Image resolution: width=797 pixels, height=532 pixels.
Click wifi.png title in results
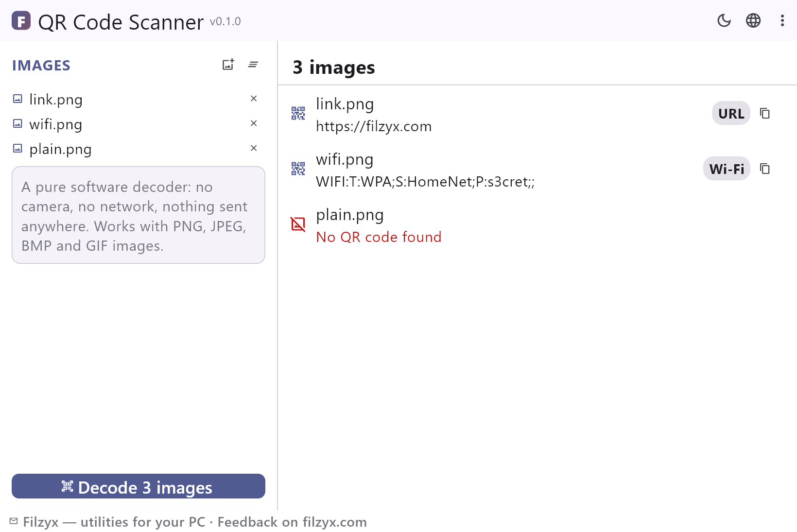pos(345,159)
